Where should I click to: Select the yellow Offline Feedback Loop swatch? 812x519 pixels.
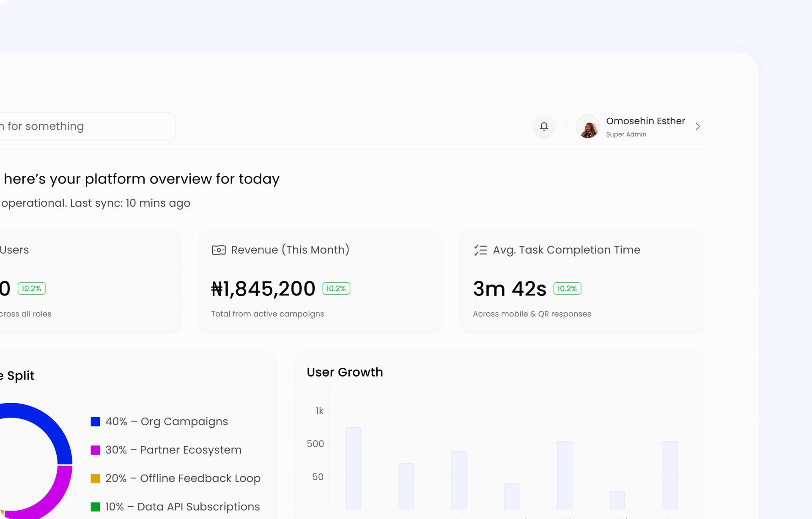point(96,478)
